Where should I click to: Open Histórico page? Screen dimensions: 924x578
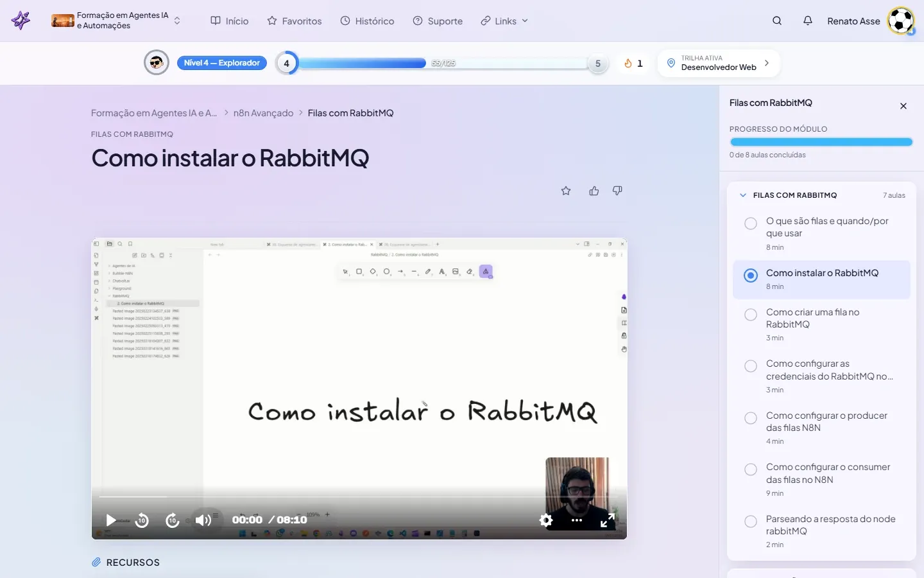pos(367,21)
